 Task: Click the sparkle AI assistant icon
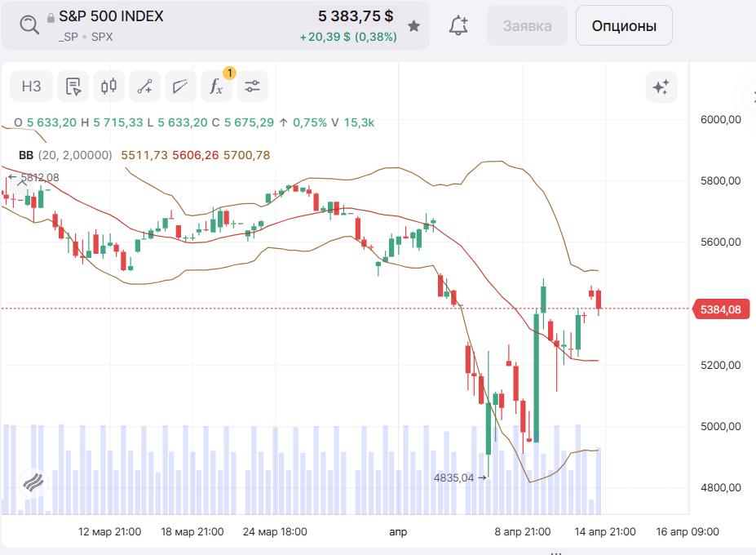tap(661, 87)
